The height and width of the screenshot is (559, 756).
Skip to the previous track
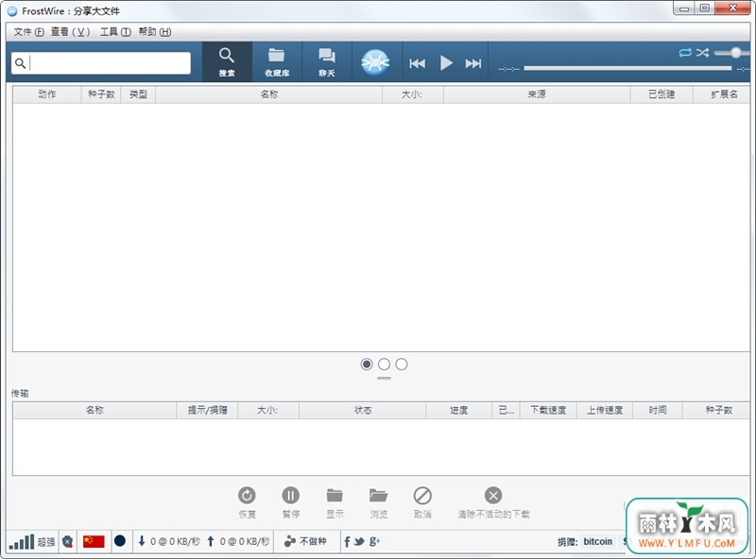pos(418,63)
